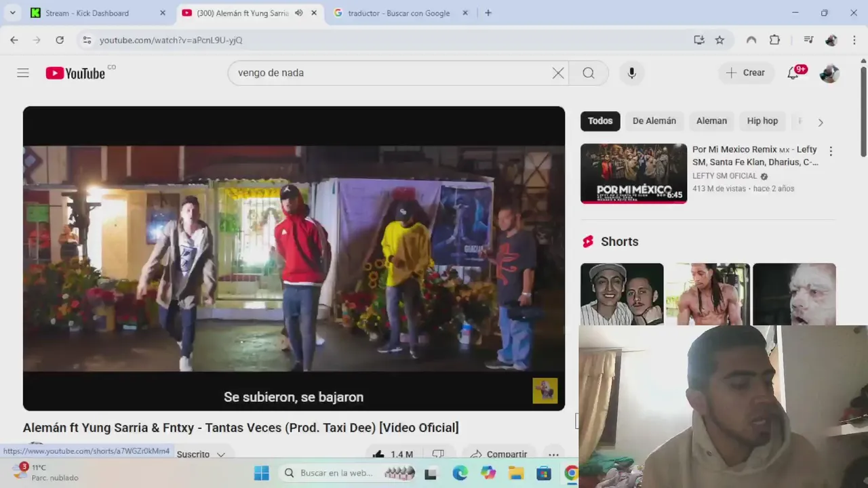Select the De Alemán filter chip
Viewport: 868px width, 488px height.
(654, 121)
